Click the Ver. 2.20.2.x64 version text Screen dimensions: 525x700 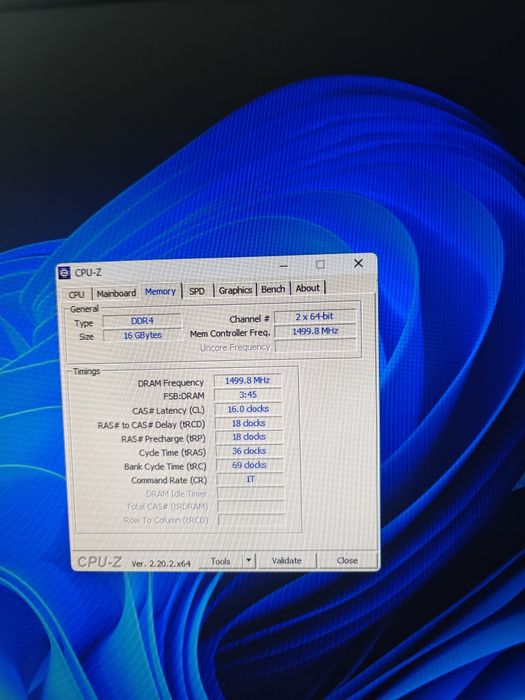pyautogui.click(x=161, y=563)
